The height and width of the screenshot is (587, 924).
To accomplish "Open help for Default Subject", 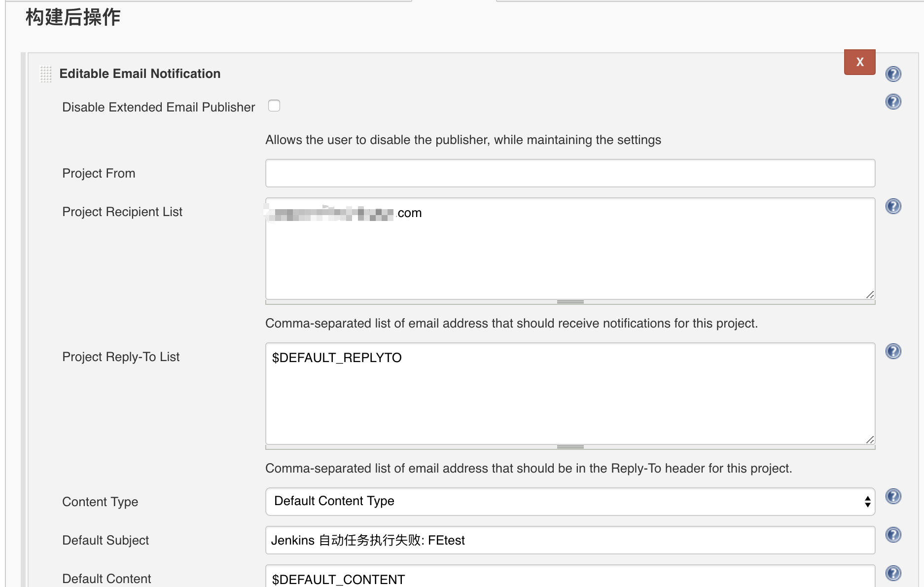I will [x=893, y=535].
